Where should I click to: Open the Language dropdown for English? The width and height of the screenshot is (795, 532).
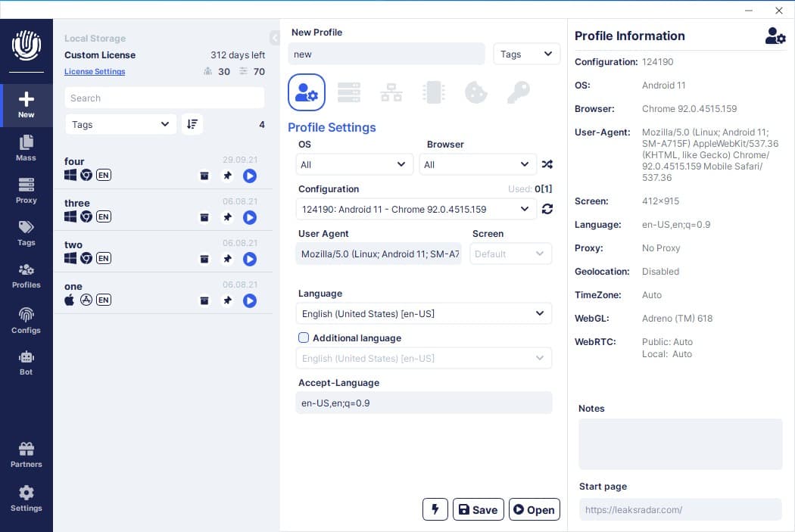click(x=423, y=313)
